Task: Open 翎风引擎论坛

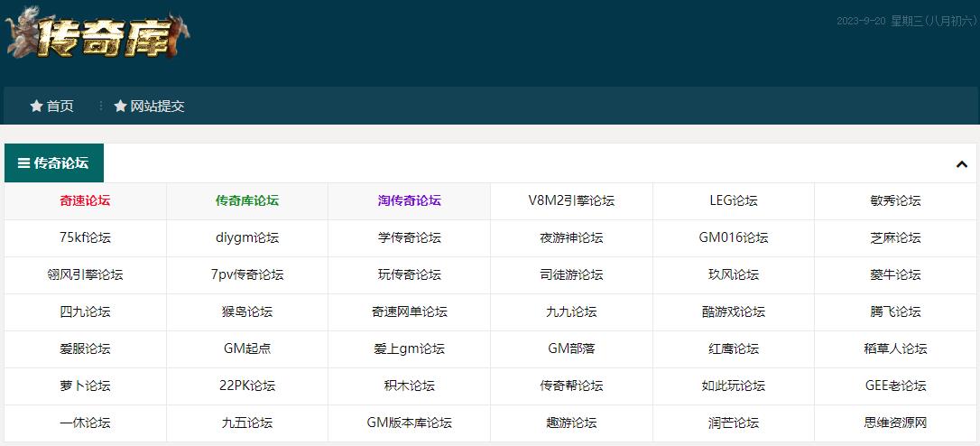Action: coord(85,274)
